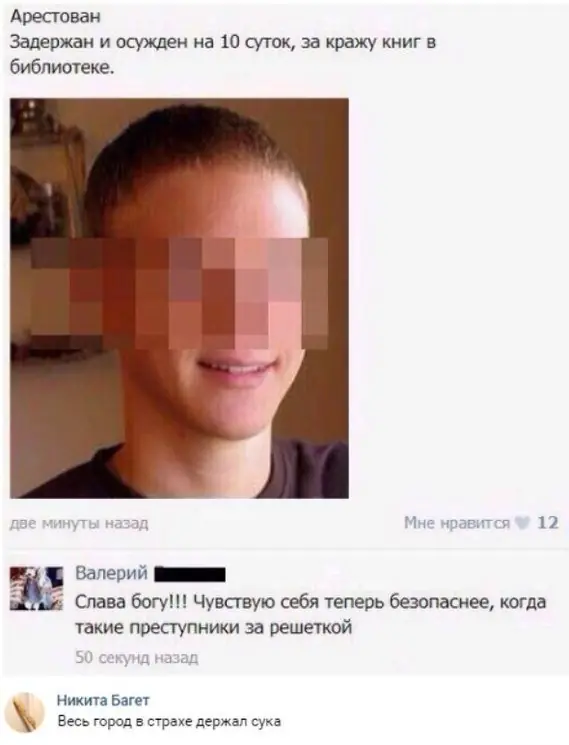Click the blacked-out surname bar

click(190, 574)
